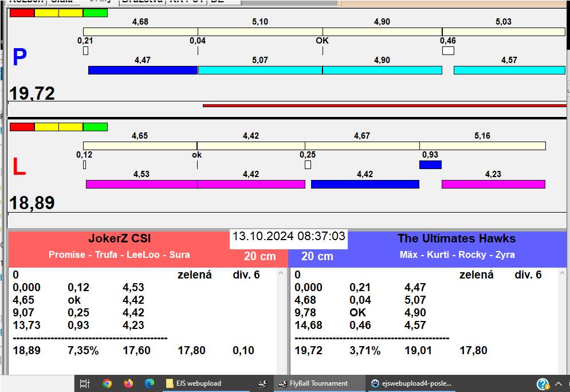Click the dog icon in the taskbar

(262, 383)
